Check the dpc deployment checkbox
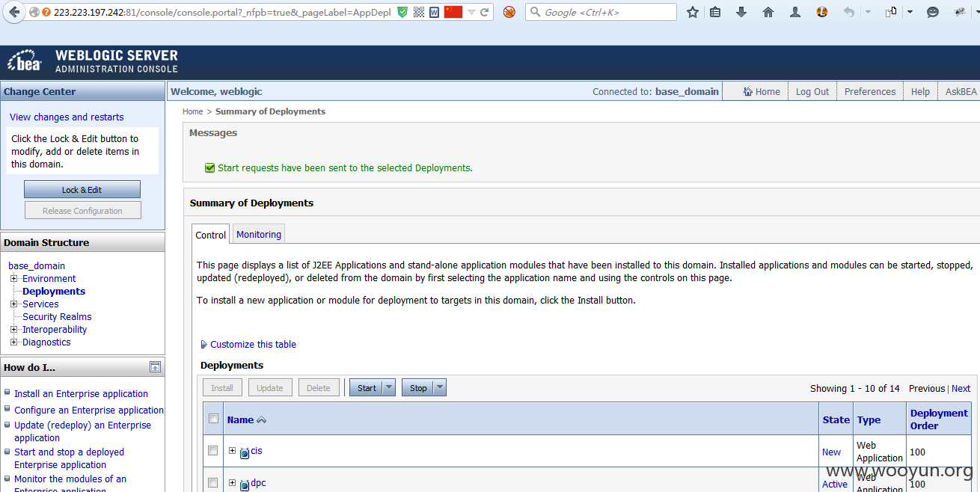 tap(213, 483)
